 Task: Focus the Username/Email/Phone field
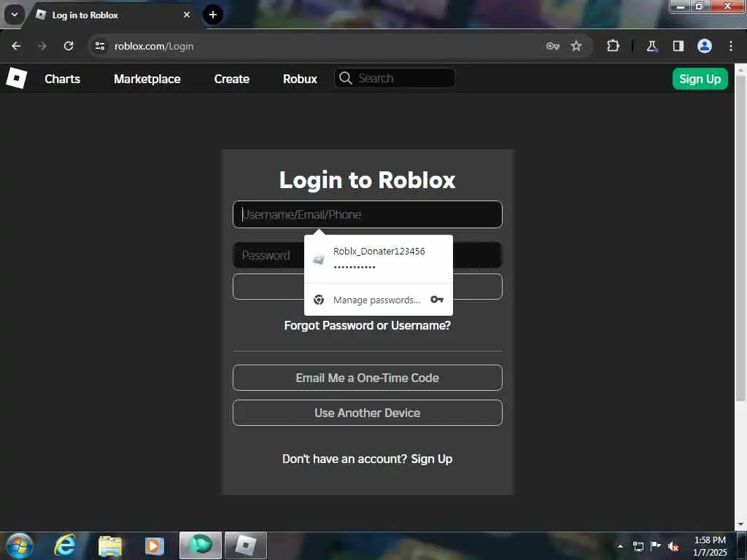click(368, 214)
